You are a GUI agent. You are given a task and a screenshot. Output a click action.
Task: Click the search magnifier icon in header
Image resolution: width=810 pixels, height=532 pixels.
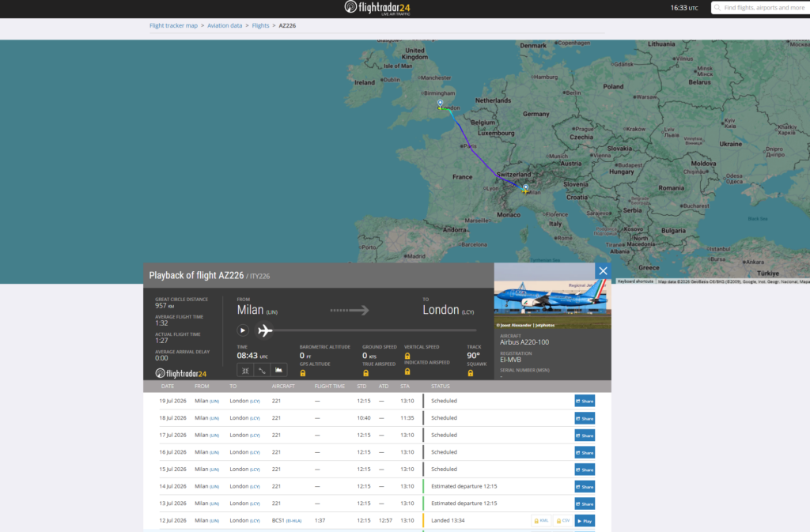[x=717, y=8]
